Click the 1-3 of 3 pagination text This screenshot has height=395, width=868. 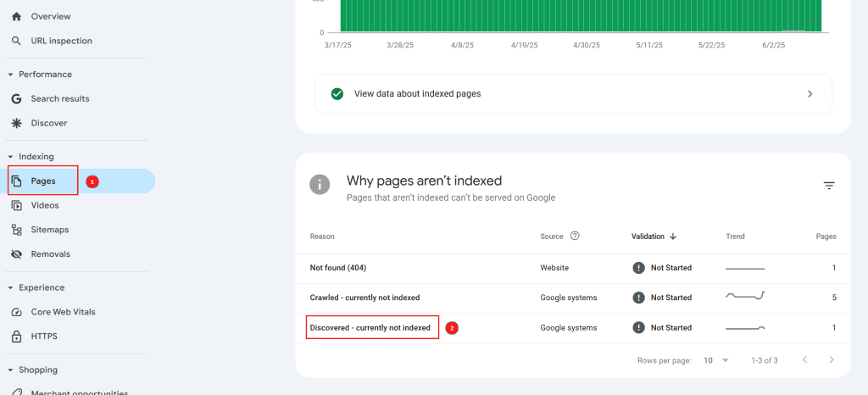tap(765, 361)
